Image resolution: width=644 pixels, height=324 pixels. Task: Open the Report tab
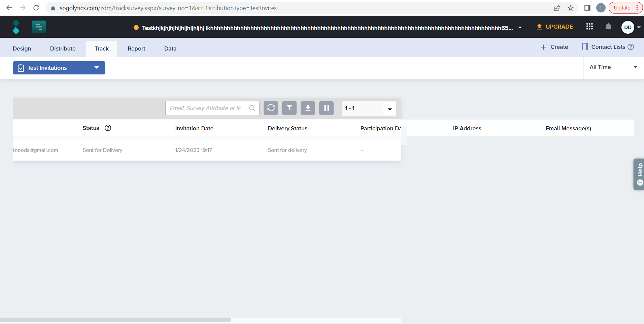click(136, 48)
